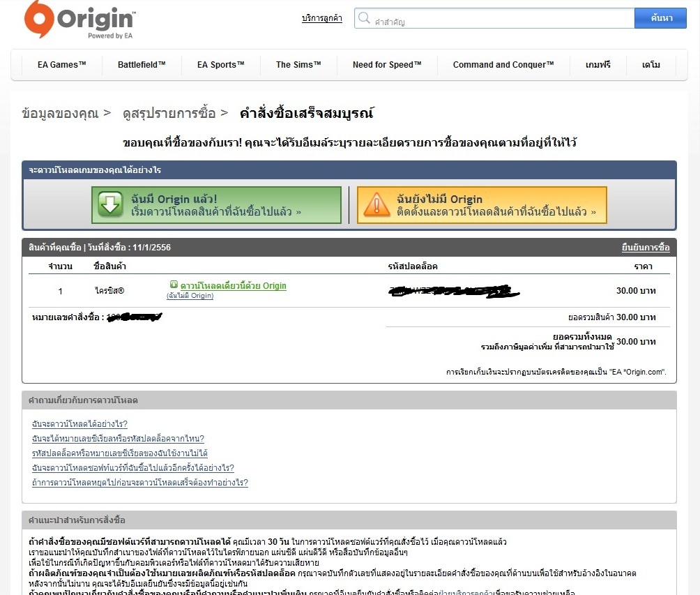Click the order date 11/1/2556 text
Image resolution: width=700 pixels, height=595 pixels.
[x=151, y=248]
